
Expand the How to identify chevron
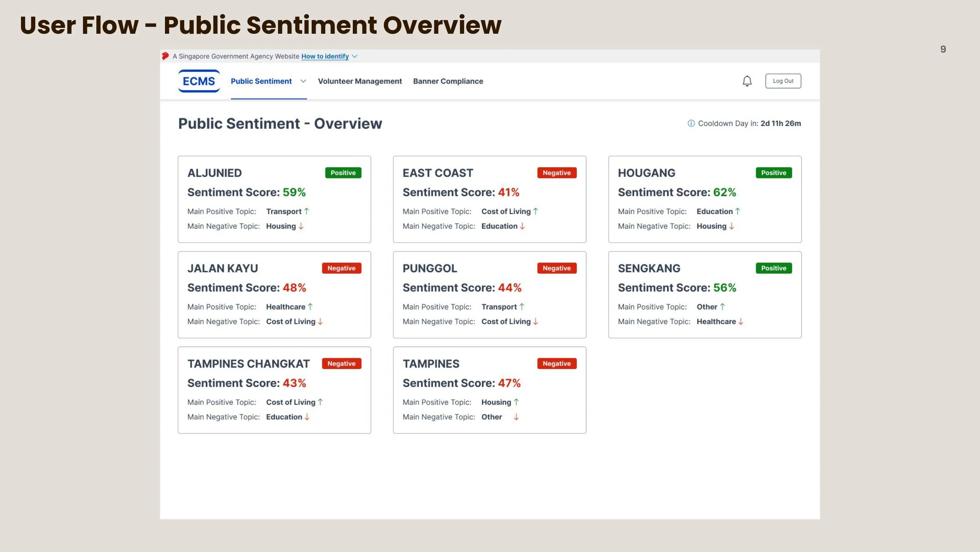click(355, 56)
